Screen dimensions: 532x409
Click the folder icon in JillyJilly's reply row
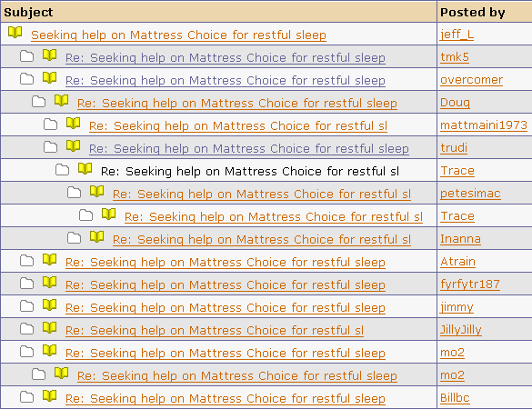click(26, 329)
